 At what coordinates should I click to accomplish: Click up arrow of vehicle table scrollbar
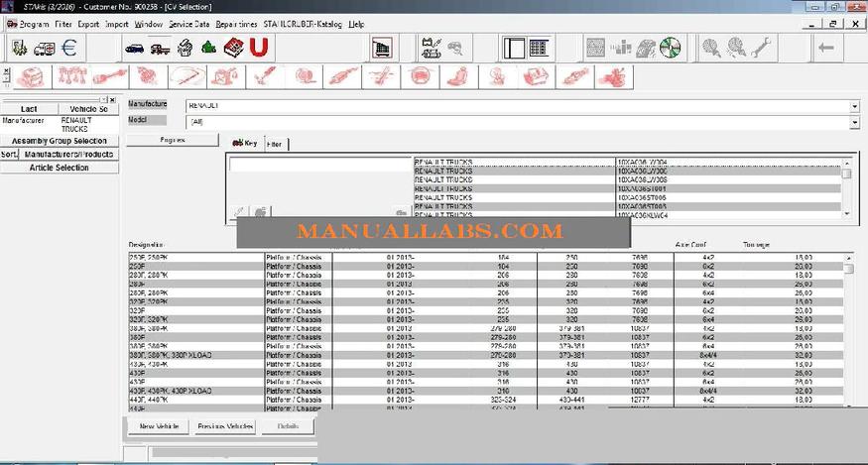tap(849, 258)
